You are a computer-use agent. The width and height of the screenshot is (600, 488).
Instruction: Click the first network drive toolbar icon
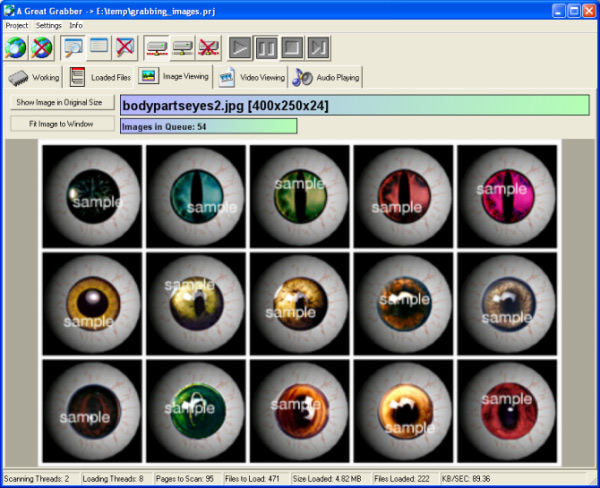156,47
